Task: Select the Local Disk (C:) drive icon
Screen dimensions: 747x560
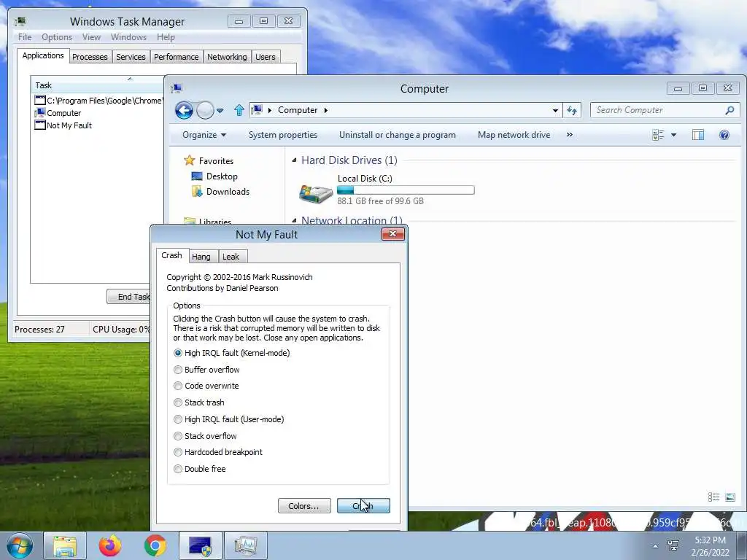Action: coord(315,192)
